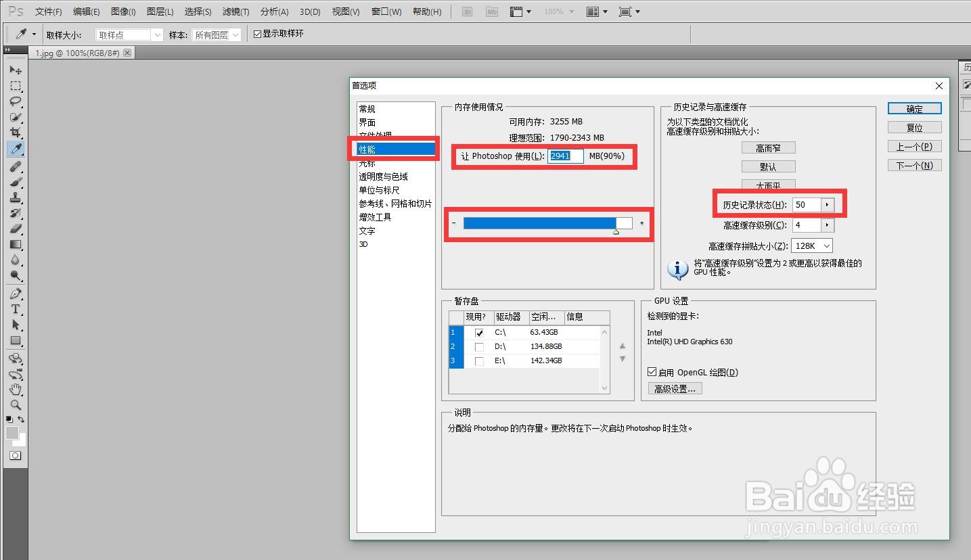
Task: Select 单位与标尺 in preferences list
Action: (x=379, y=190)
